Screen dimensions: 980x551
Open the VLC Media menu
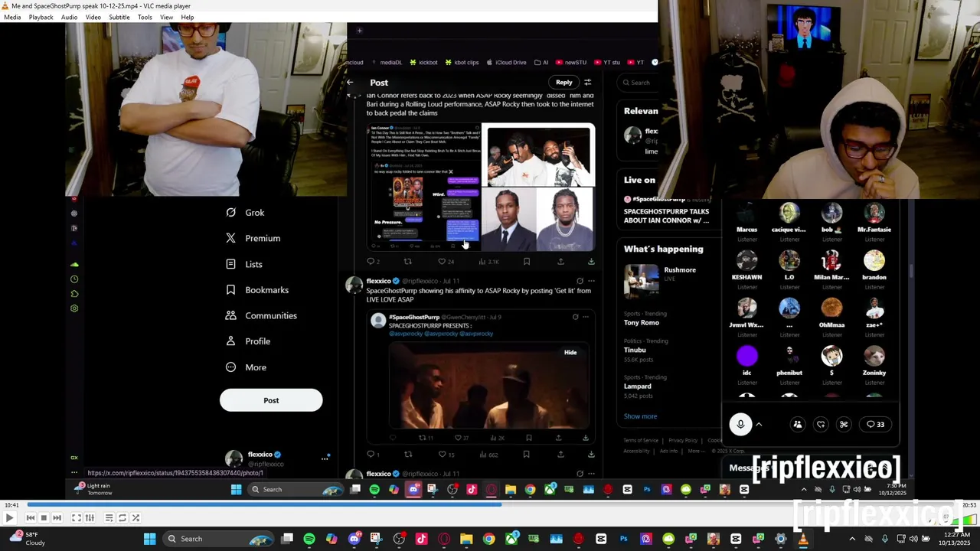[x=12, y=17]
